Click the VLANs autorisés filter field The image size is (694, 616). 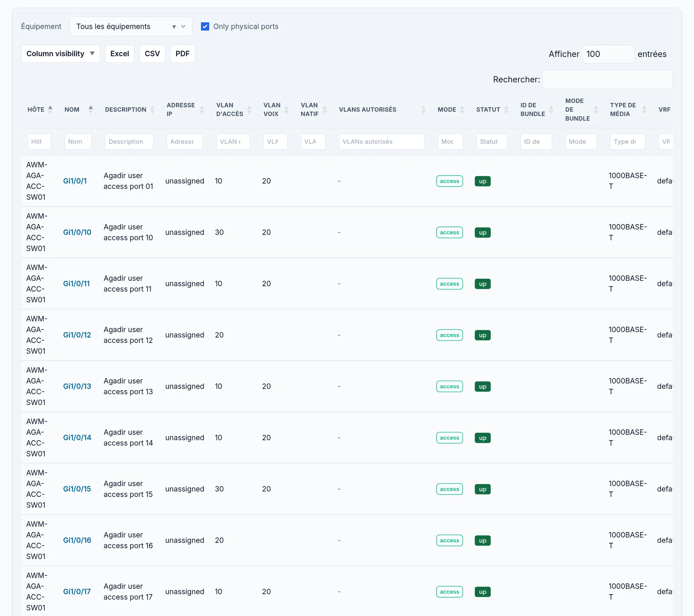(x=382, y=142)
